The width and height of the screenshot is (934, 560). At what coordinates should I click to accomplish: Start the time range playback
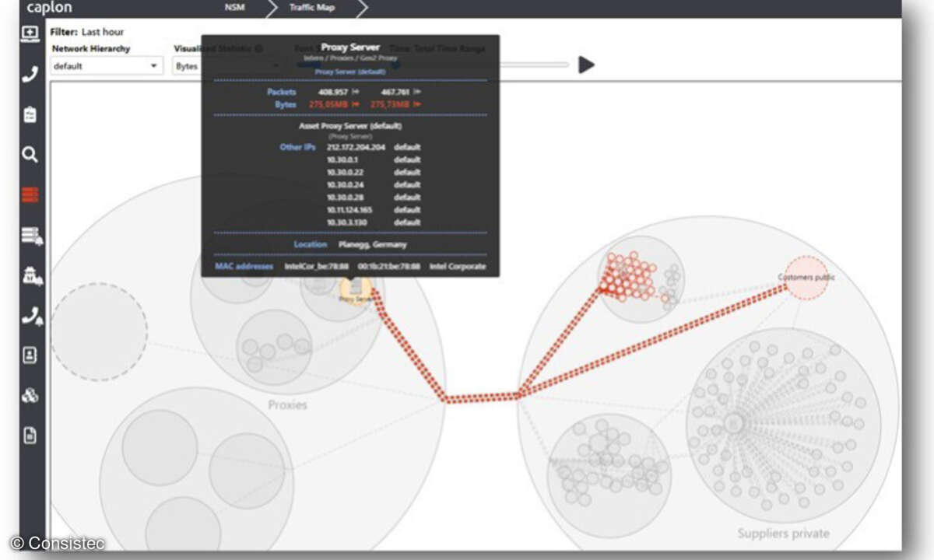tap(586, 65)
